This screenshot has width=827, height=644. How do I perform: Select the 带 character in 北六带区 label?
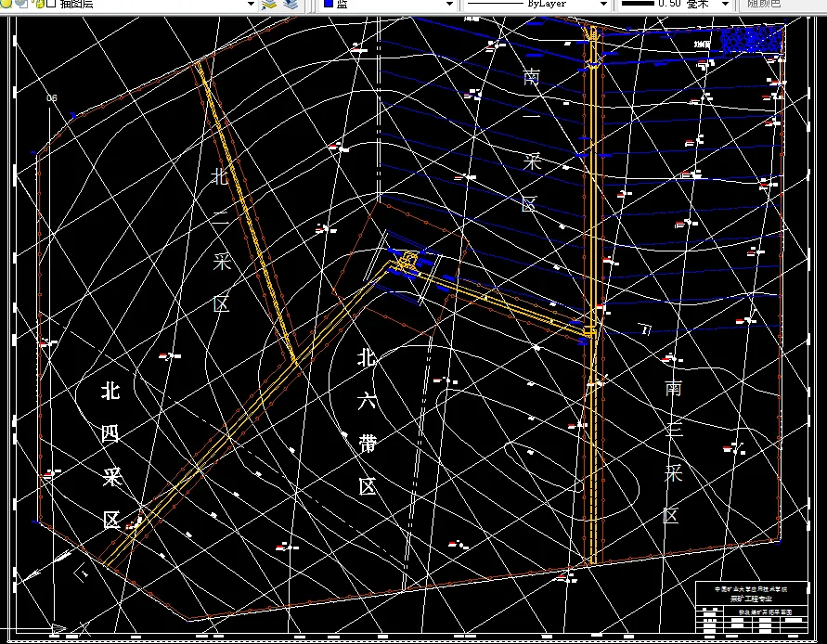[x=368, y=443]
